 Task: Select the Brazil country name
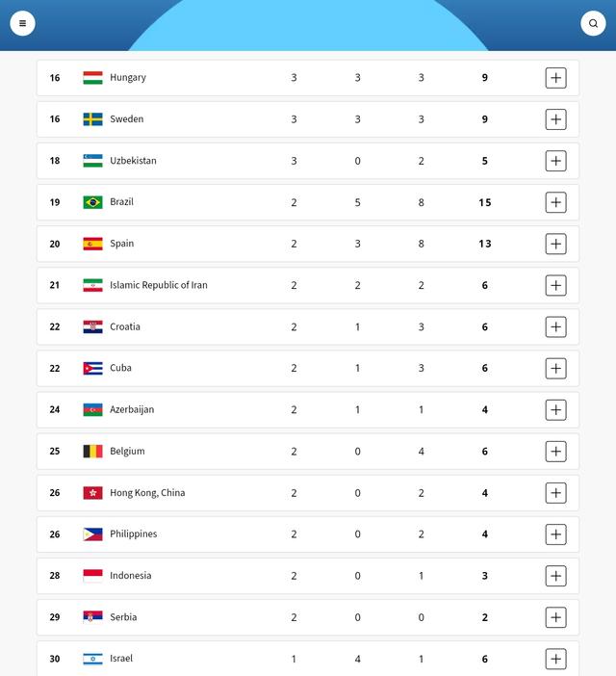point(121,202)
